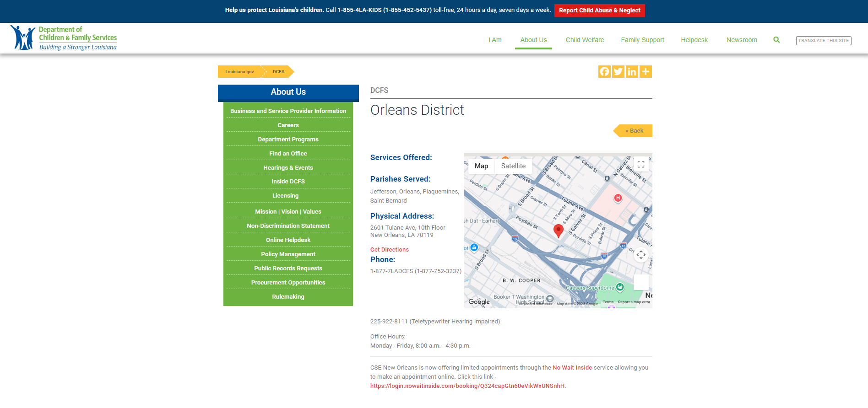Click the DCFS site logo
Screen dimensions: 868x408
click(64, 38)
